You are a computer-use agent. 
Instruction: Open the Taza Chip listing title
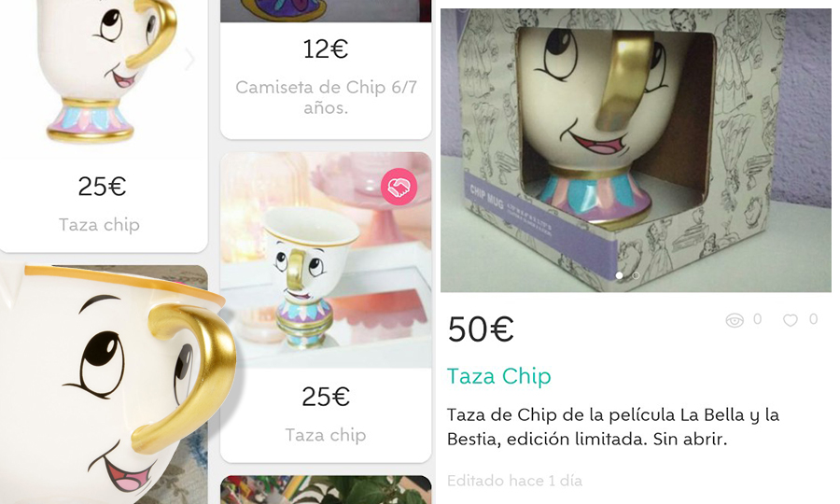(498, 376)
